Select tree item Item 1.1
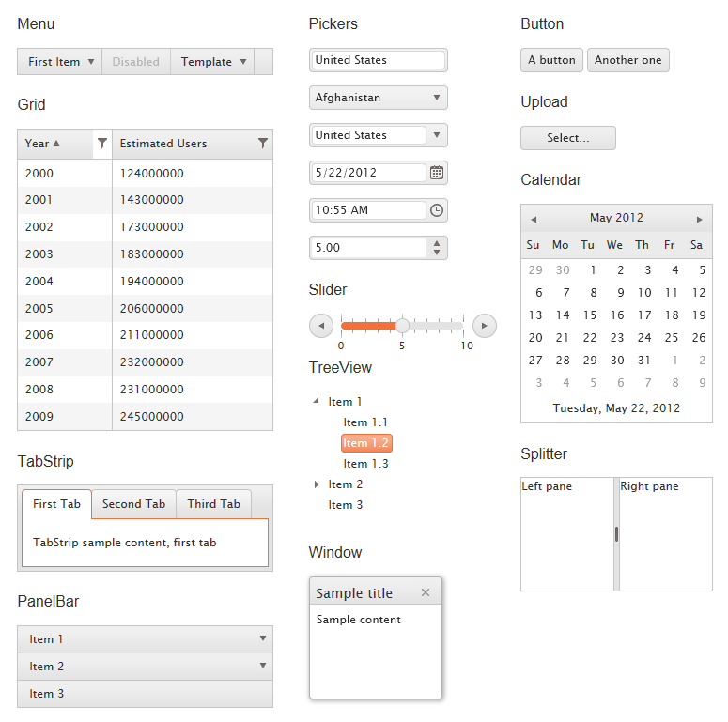The height and width of the screenshot is (722, 728). tap(365, 422)
